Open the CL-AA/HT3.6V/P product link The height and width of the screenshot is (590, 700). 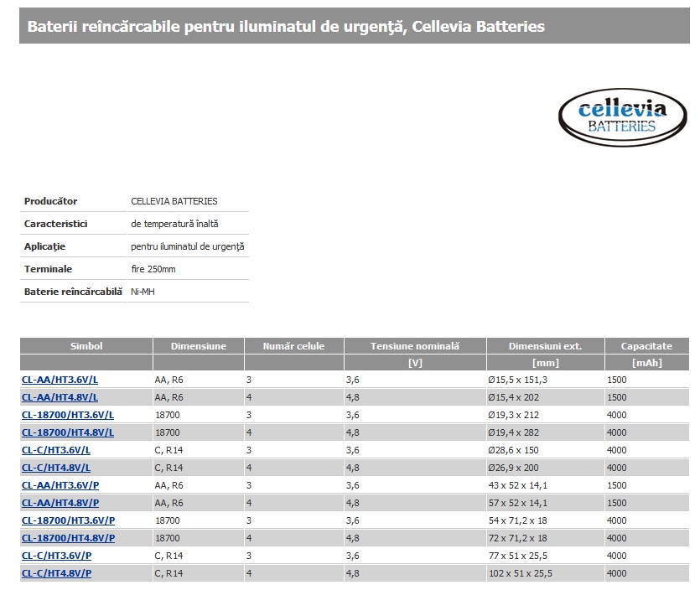(x=60, y=485)
